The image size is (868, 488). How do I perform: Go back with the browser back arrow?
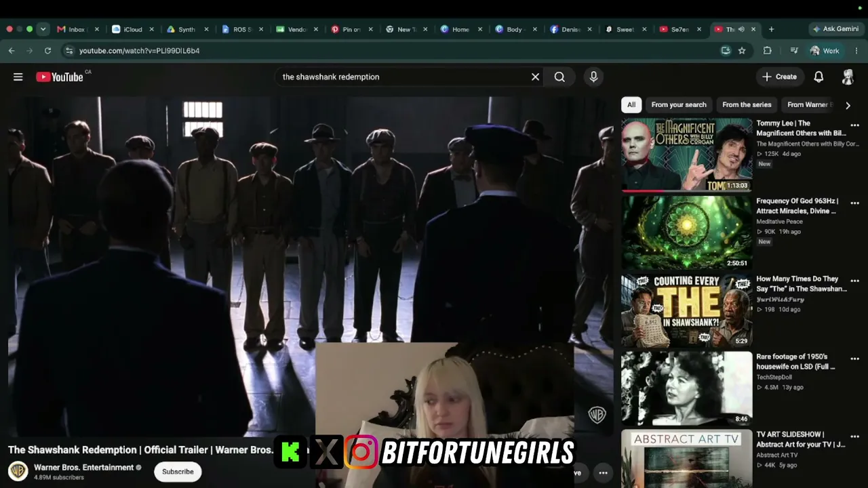(x=12, y=51)
